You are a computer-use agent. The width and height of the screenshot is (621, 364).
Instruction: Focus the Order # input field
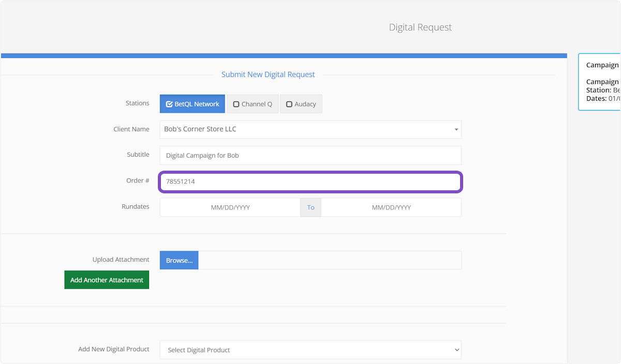coord(310,182)
